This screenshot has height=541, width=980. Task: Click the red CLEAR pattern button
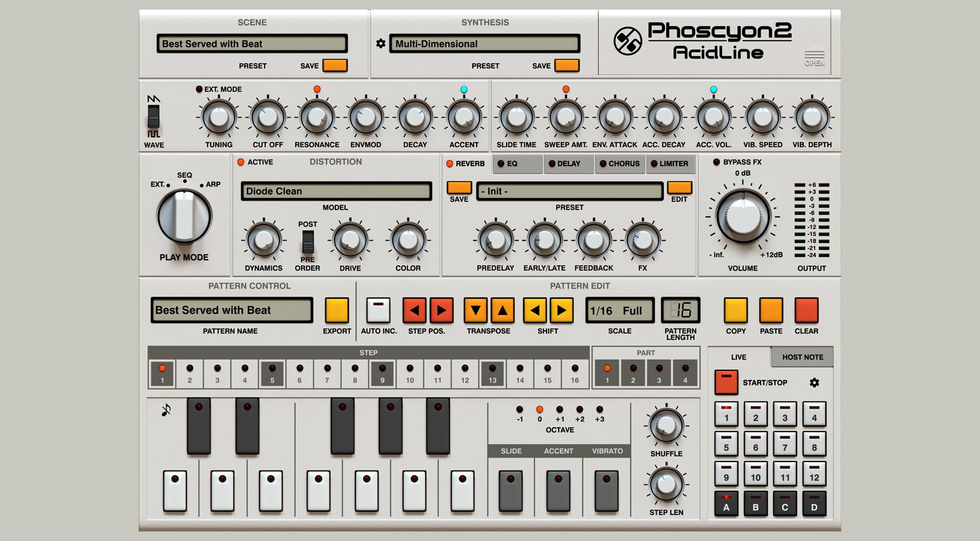click(x=806, y=311)
